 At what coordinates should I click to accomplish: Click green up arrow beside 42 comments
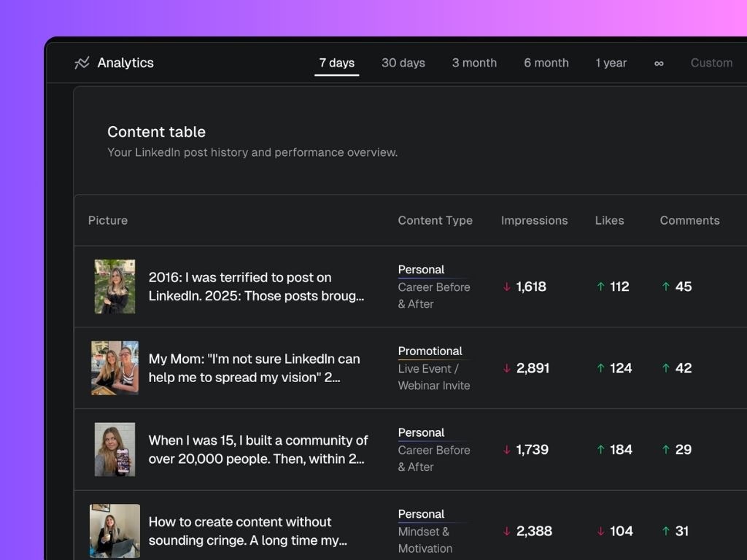click(666, 368)
